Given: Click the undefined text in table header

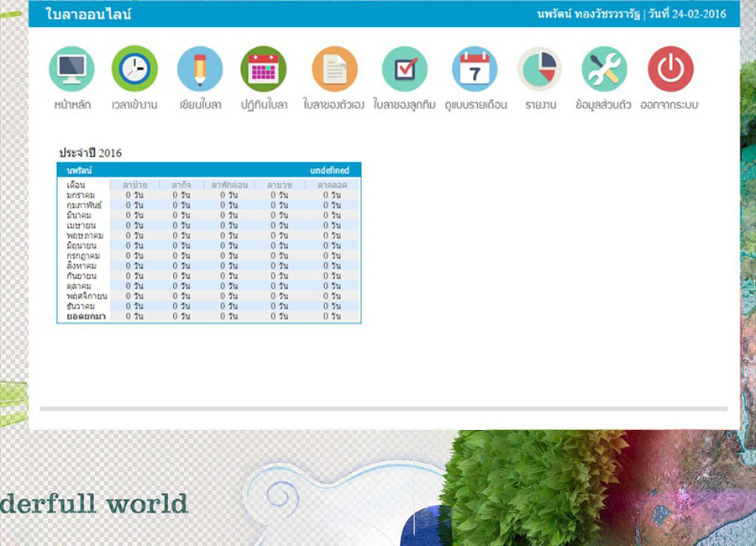Looking at the screenshot, I should click(x=330, y=171).
